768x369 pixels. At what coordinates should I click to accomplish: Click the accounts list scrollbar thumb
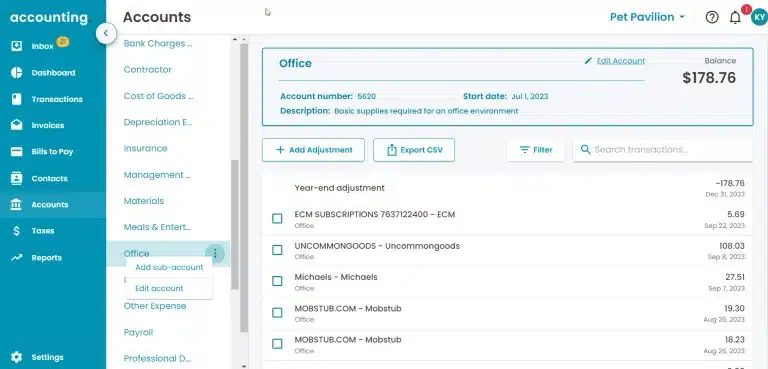tap(235, 224)
